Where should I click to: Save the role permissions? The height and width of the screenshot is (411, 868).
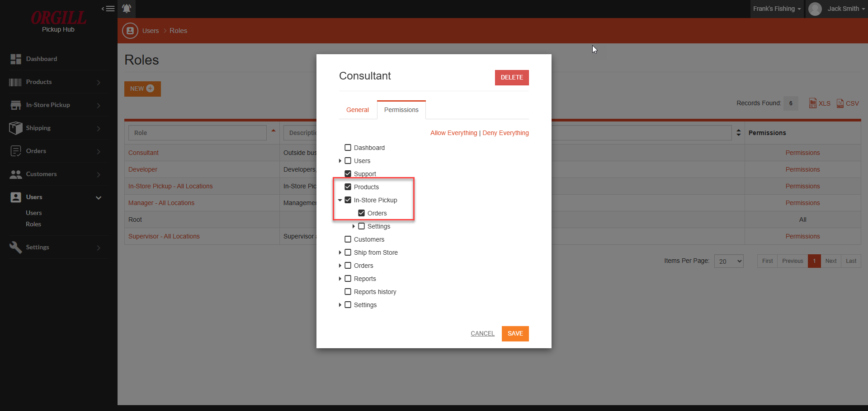(x=515, y=334)
